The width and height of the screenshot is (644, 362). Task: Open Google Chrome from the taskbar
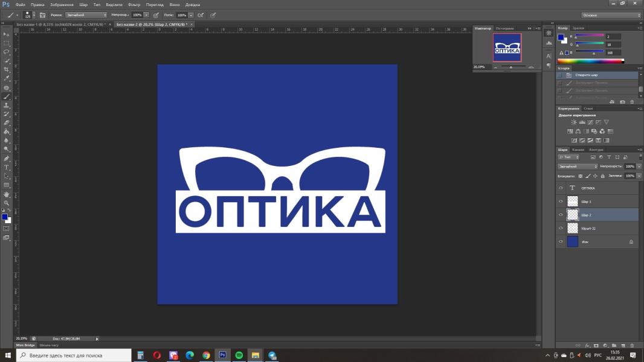[206, 355]
